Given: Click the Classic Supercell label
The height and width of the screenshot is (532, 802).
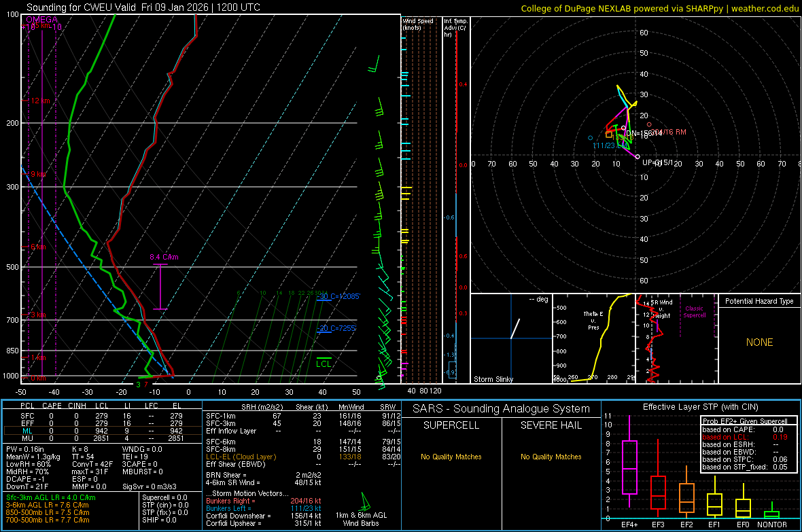Looking at the screenshot, I should 694,312.
